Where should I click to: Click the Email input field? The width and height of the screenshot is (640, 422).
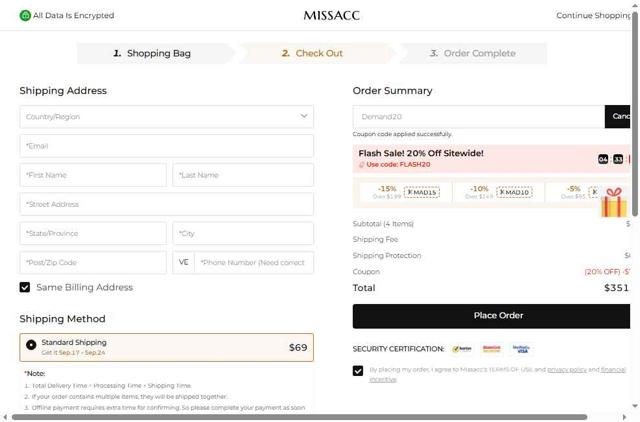[x=167, y=146]
